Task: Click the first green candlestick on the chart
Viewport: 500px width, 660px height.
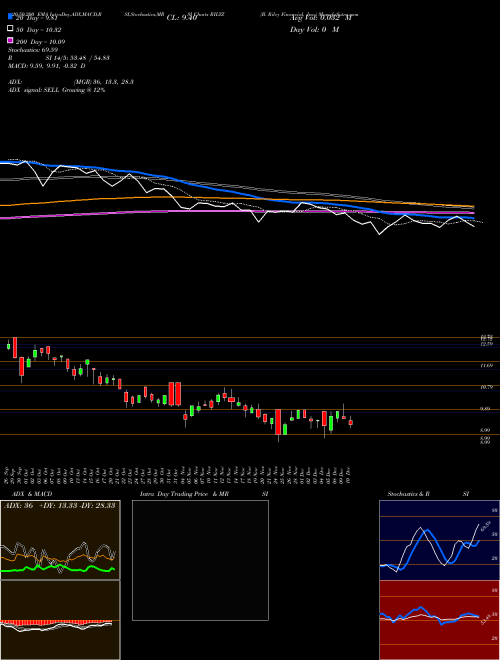Action: [x=8, y=346]
